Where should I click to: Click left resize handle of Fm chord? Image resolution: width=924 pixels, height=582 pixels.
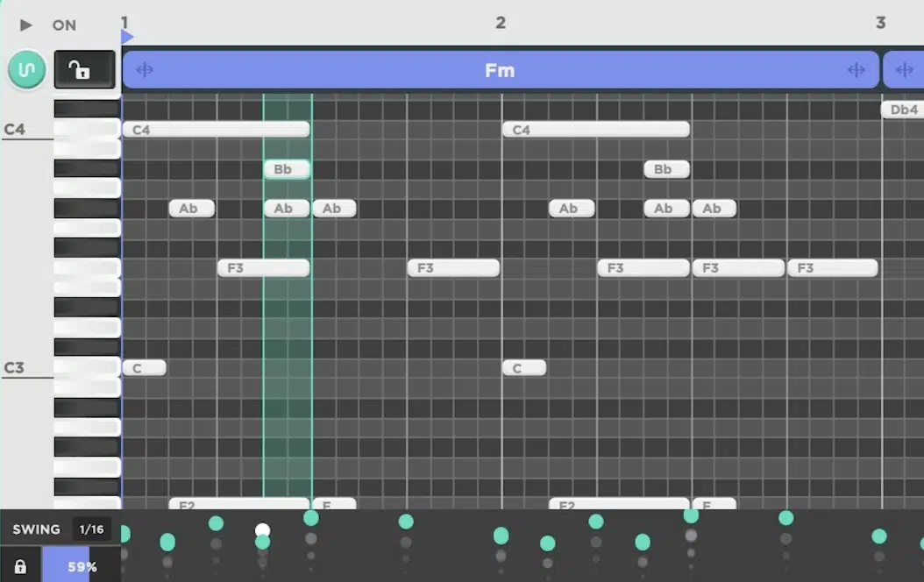(145, 70)
